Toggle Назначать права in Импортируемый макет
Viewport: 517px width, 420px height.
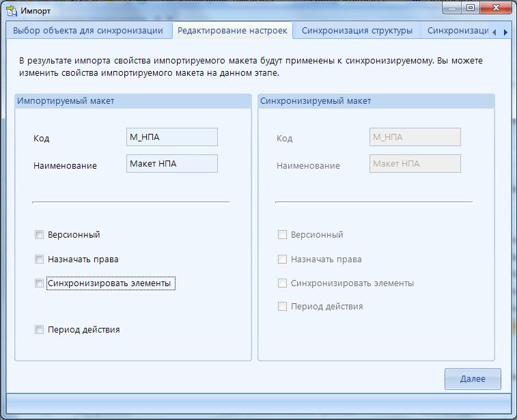pyautogui.click(x=39, y=260)
